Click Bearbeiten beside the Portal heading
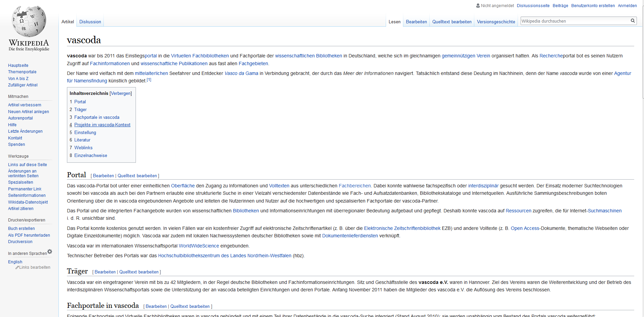Screen dimensions: 644x317 103,176
